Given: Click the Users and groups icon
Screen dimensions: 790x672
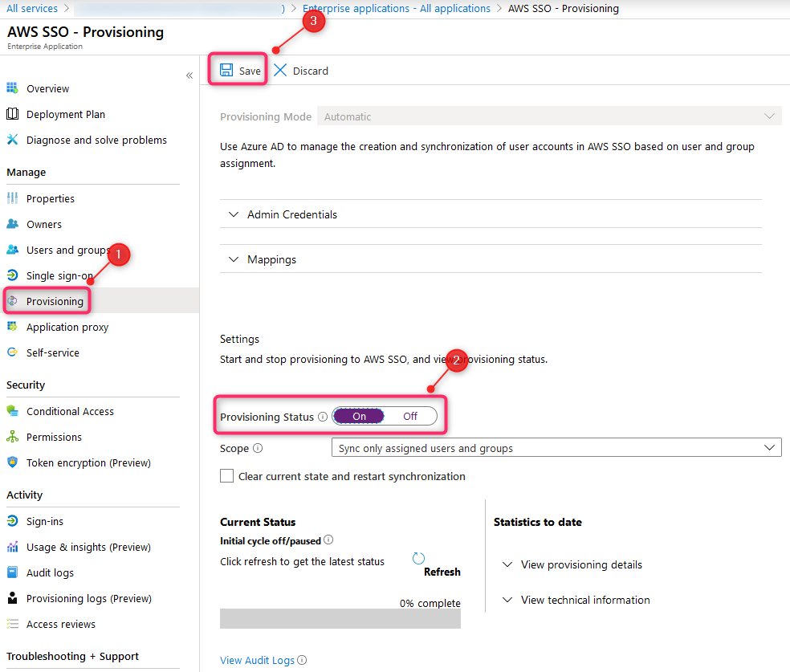Looking at the screenshot, I should click(12, 250).
